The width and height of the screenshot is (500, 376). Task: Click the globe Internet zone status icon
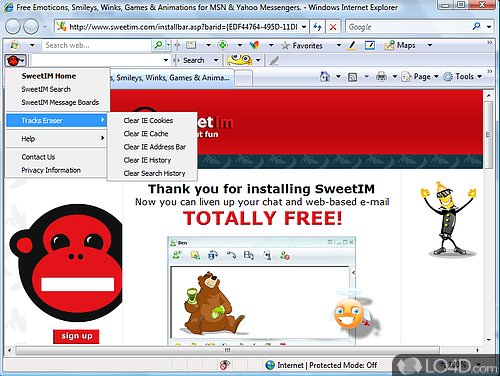[270, 365]
